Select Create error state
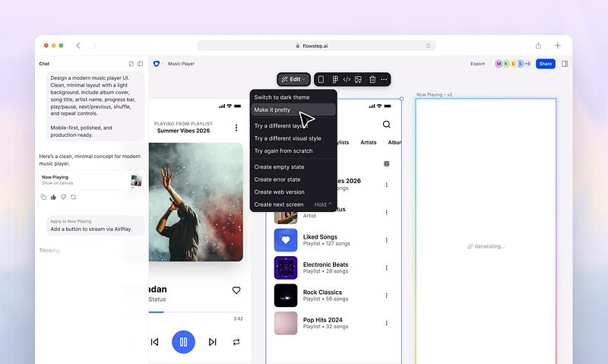Screen dimensions: 608x364 point(293,179)
